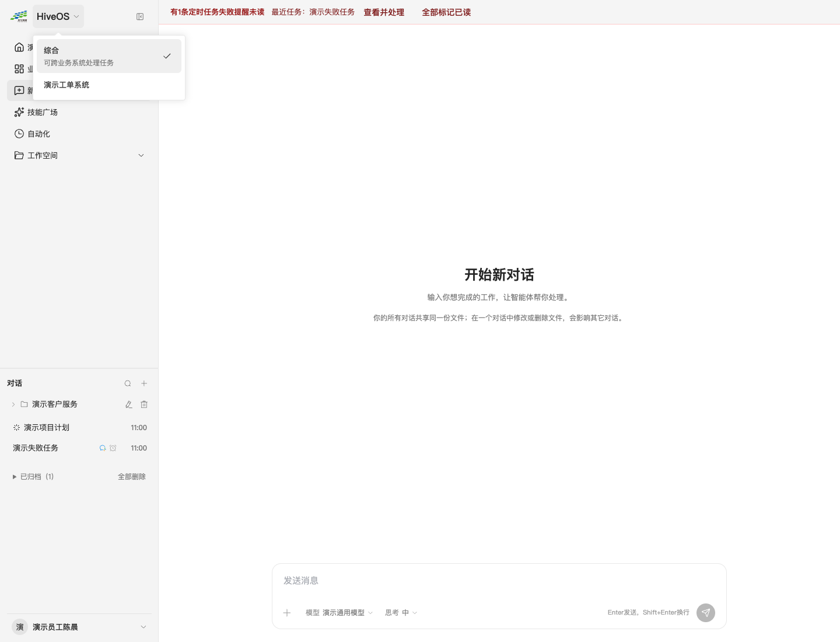
Task: Collapse the sidebar with the panel icon
Action: 140,17
